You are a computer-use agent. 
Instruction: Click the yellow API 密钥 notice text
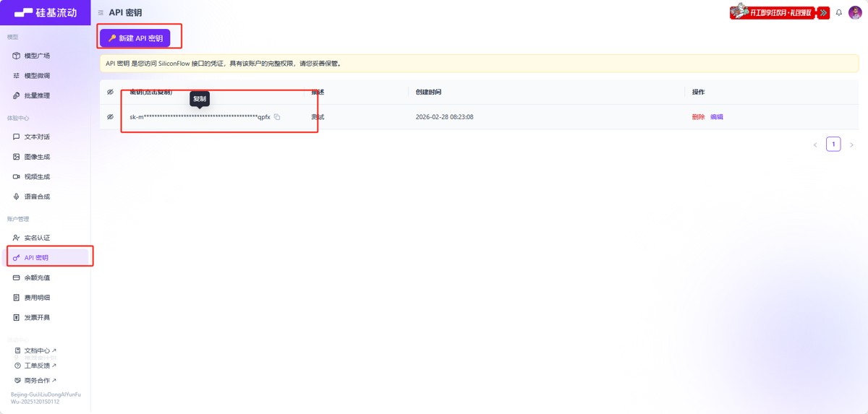[223, 64]
